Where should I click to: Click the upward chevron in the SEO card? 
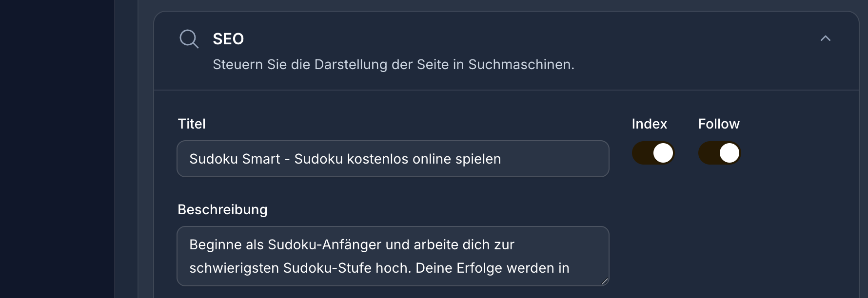pyautogui.click(x=825, y=38)
